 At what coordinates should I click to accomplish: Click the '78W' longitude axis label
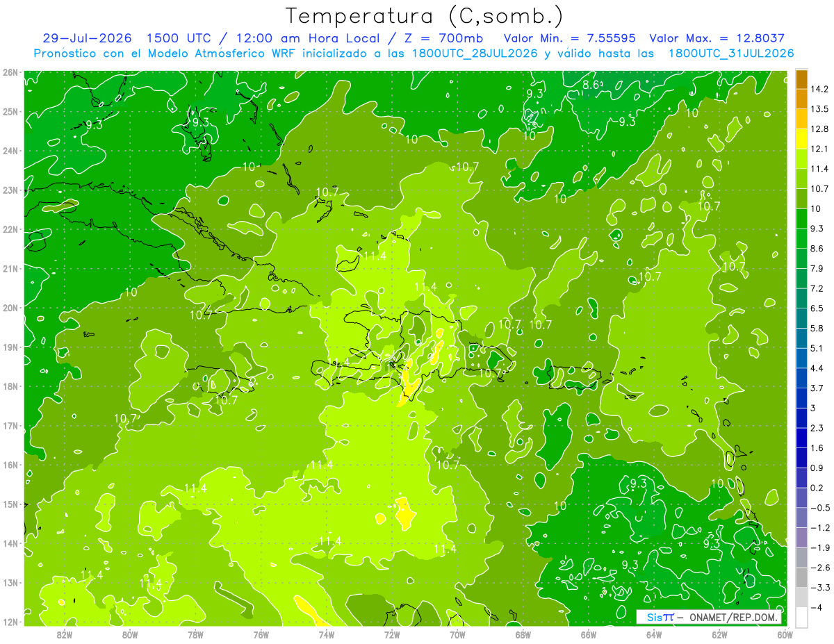pyautogui.click(x=195, y=634)
